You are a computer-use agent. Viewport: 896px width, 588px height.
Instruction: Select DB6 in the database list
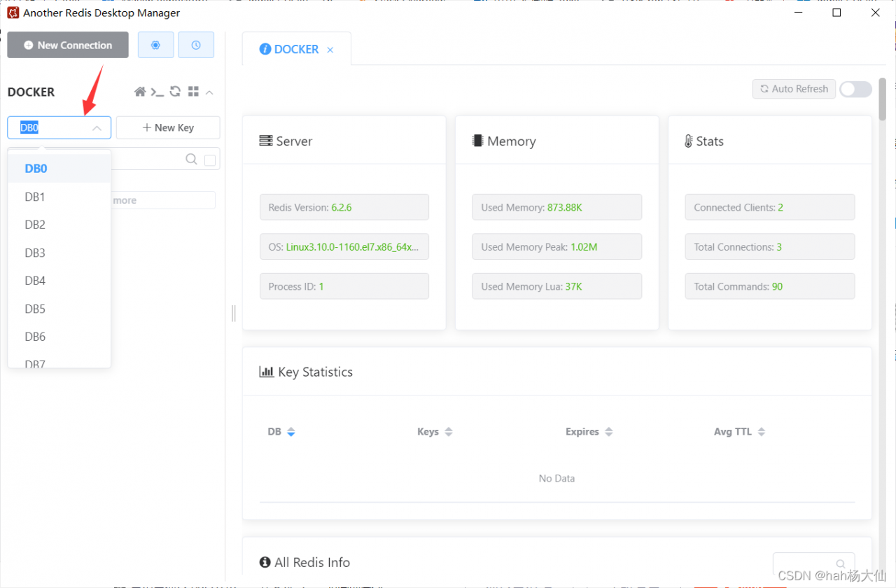tap(59, 337)
